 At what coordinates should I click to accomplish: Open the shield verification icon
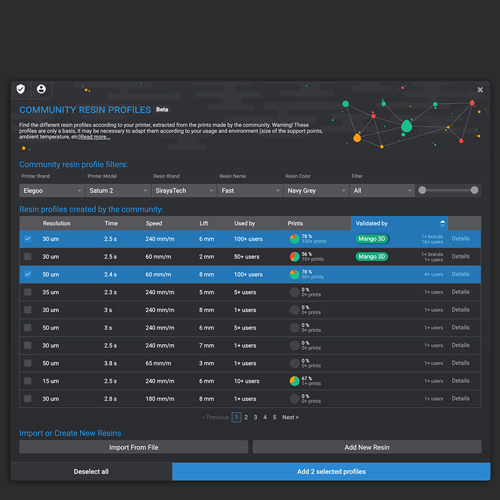coord(21,89)
